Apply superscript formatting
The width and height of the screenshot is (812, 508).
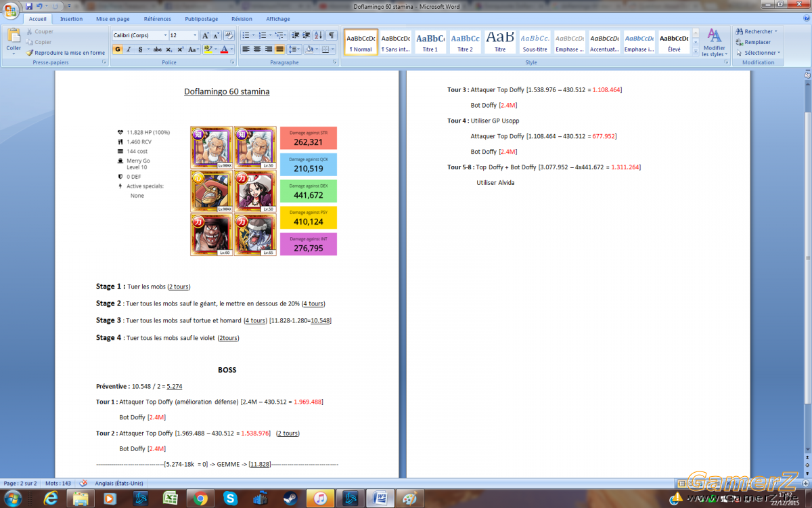pos(180,49)
